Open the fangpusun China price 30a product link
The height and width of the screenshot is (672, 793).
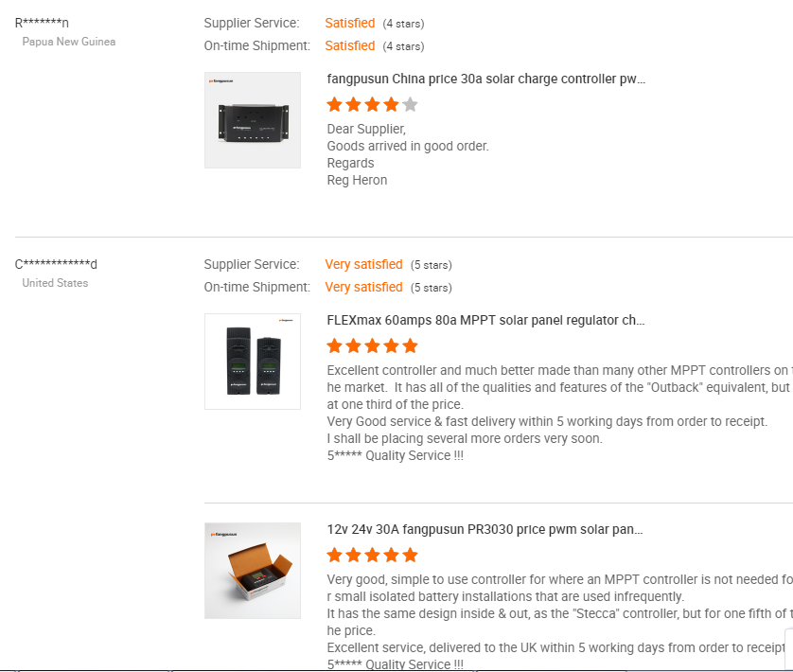pos(485,80)
